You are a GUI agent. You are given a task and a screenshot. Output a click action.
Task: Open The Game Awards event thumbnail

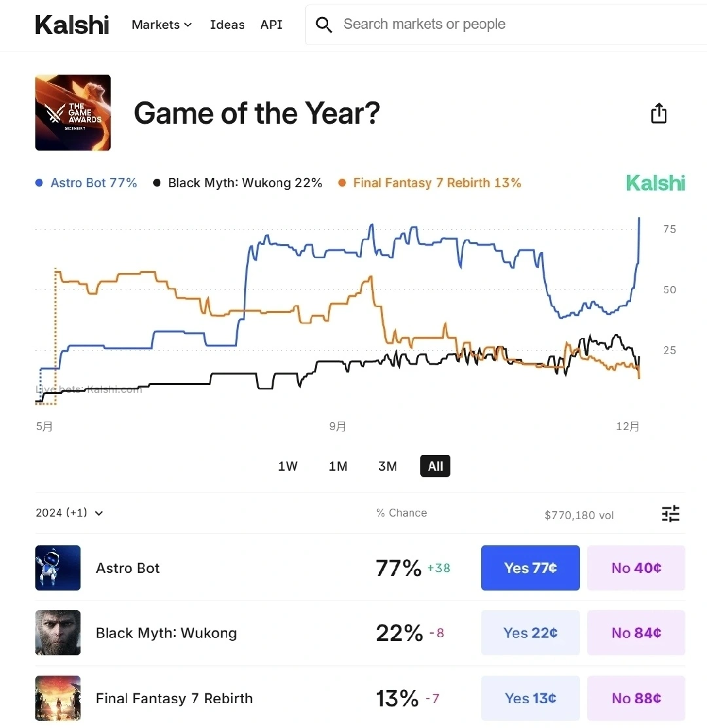[73, 113]
